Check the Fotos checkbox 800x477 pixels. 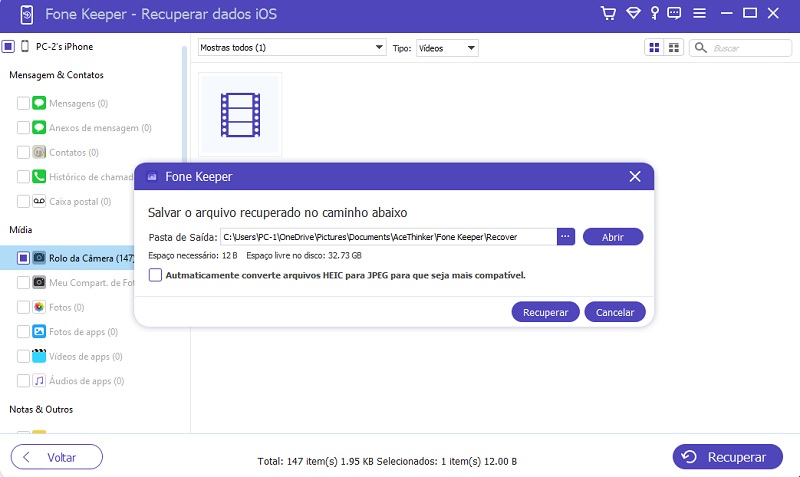click(x=23, y=307)
